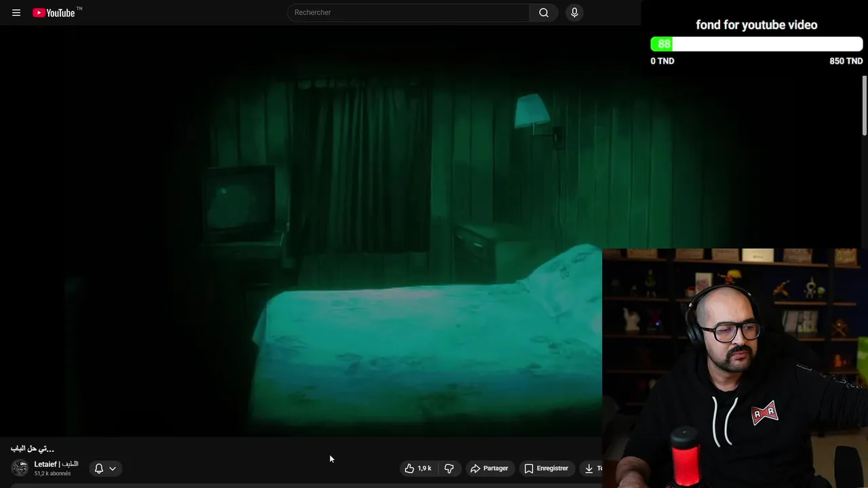Screen dimensions: 868x488
Task: Click the right-side panel scrollbar
Action: [864, 106]
